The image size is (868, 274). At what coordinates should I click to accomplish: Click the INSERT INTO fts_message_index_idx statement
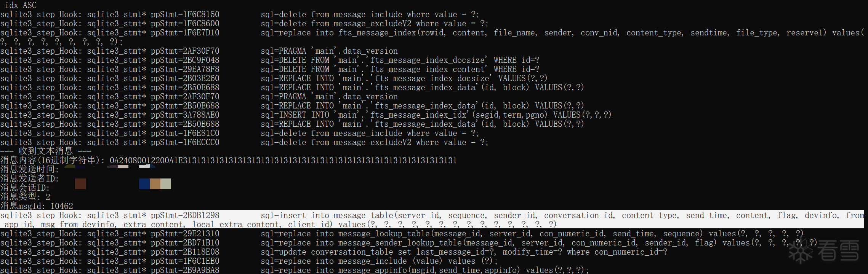436,115
